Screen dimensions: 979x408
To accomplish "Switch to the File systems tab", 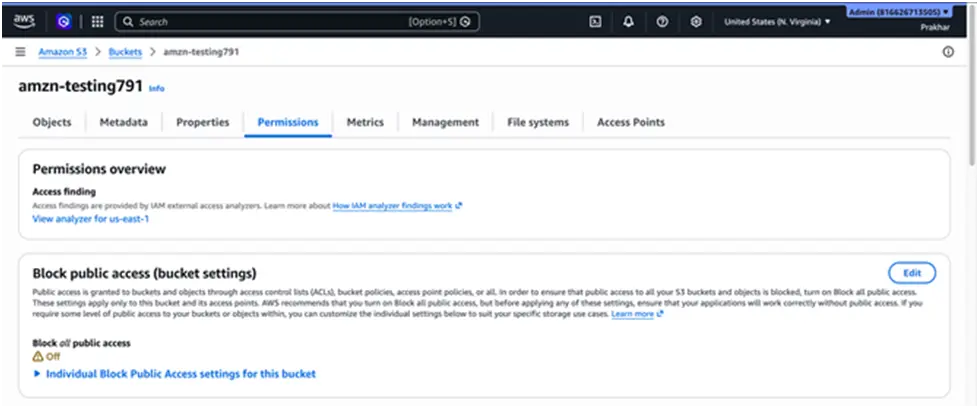I will [x=538, y=122].
